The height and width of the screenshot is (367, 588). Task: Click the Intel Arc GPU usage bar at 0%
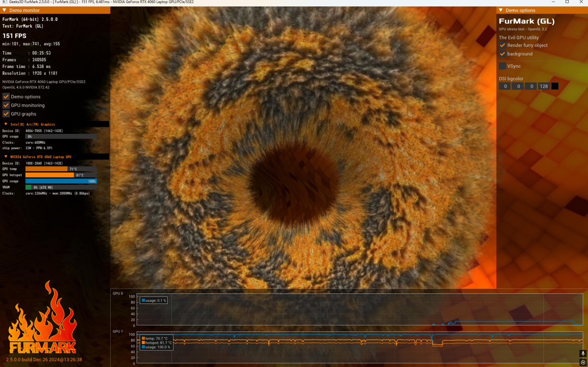[x=61, y=137]
